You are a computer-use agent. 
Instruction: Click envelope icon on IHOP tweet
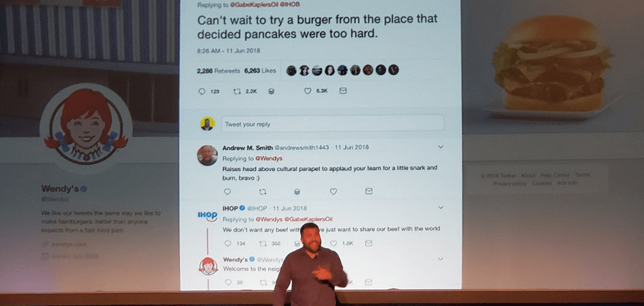369,243
